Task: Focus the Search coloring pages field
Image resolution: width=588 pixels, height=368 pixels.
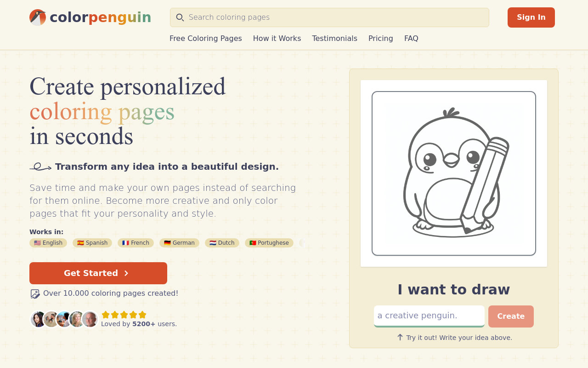Action: pyautogui.click(x=329, y=17)
